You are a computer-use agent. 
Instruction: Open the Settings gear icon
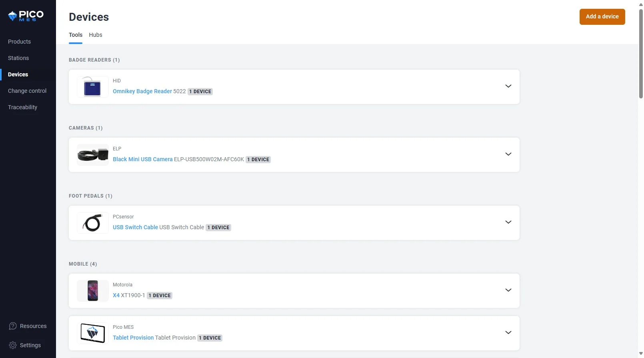coord(13,345)
